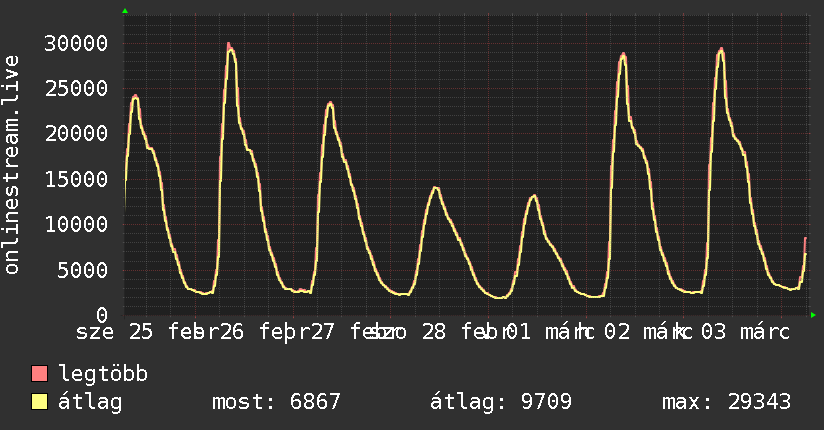
Task: Click the 03 márc date label
Action: click(x=746, y=332)
